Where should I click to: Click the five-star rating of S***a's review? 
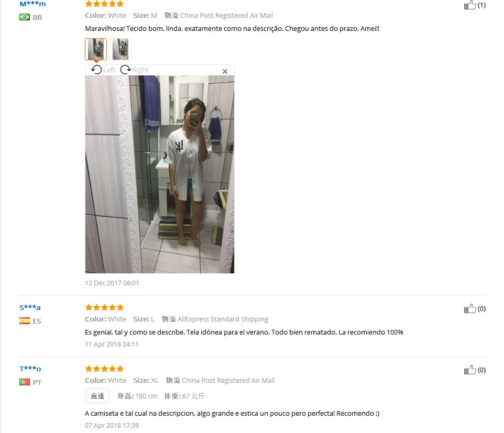point(104,307)
